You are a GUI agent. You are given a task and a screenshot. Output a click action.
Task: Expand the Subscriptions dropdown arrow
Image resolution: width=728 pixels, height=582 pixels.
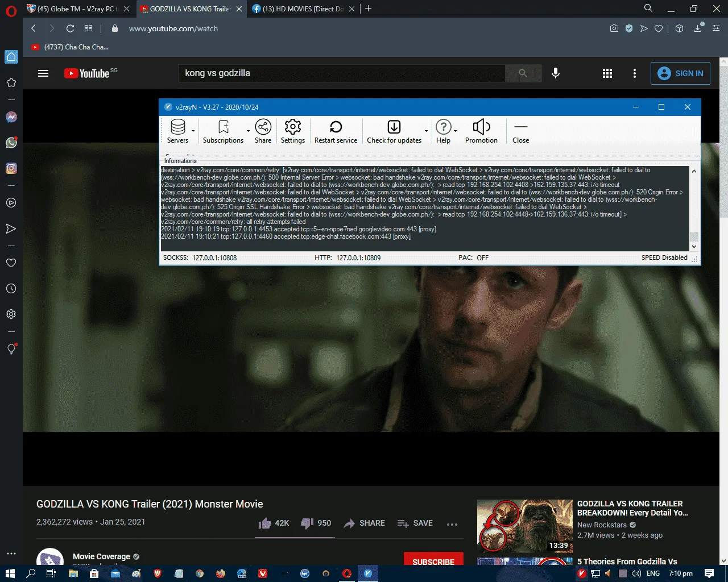point(248,131)
